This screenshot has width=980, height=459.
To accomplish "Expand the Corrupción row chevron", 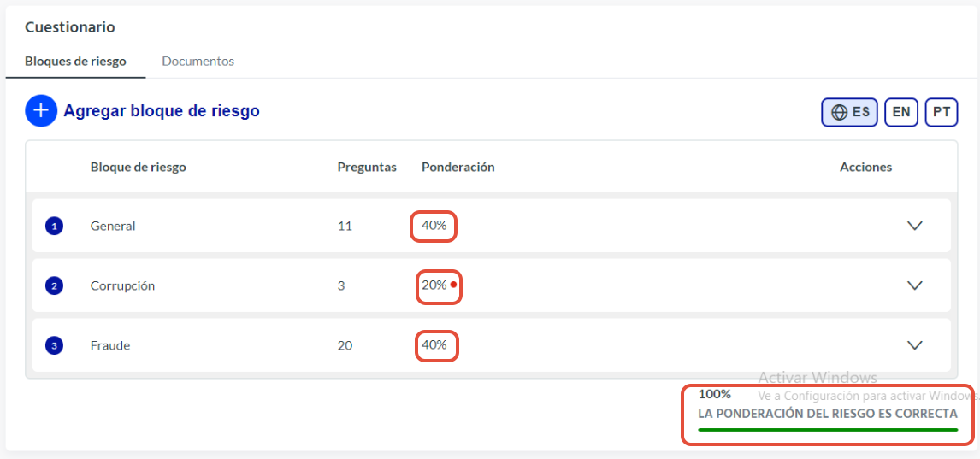I will [914, 285].
